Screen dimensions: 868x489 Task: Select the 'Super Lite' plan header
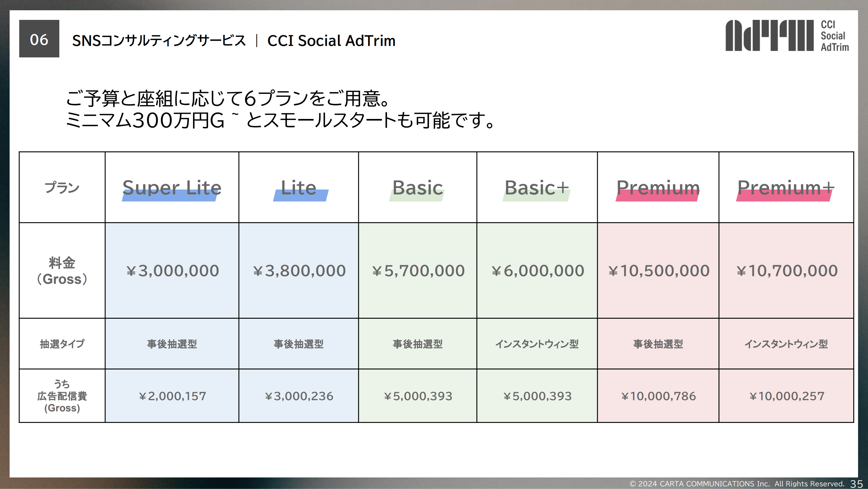172,188
